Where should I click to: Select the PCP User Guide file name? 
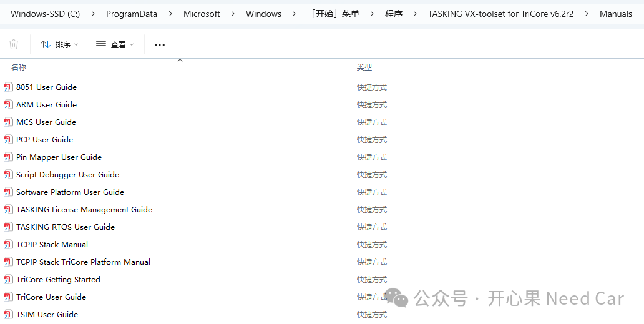click(44, 140)
